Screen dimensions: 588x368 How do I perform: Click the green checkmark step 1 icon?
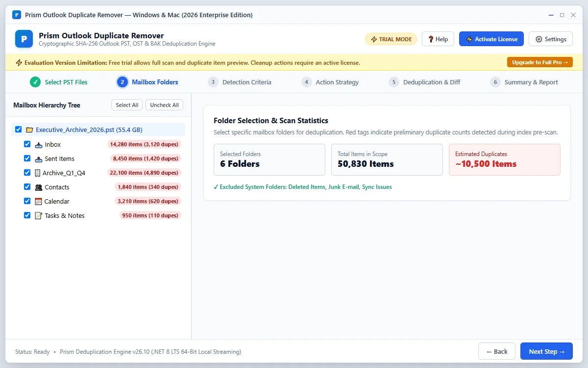pyautogui.click(x=35, y=82)
